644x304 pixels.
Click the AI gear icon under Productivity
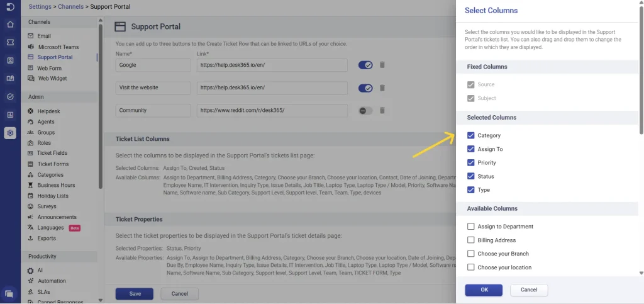click(x=30, y=271)
